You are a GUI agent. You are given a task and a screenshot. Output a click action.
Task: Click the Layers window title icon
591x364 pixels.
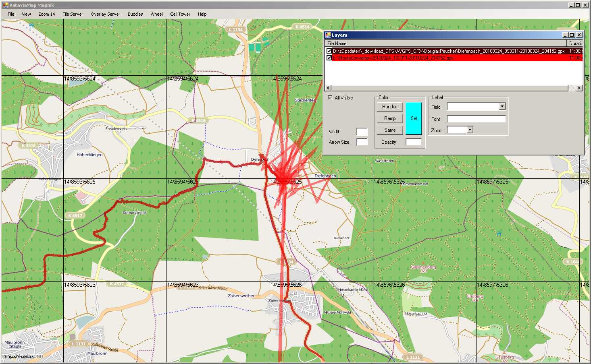click(328, 35)
